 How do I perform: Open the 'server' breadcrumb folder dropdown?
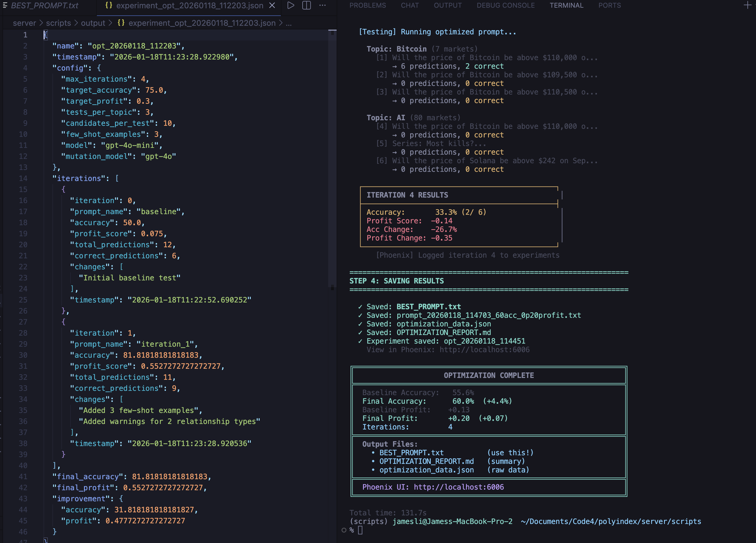tap(24, 23)
